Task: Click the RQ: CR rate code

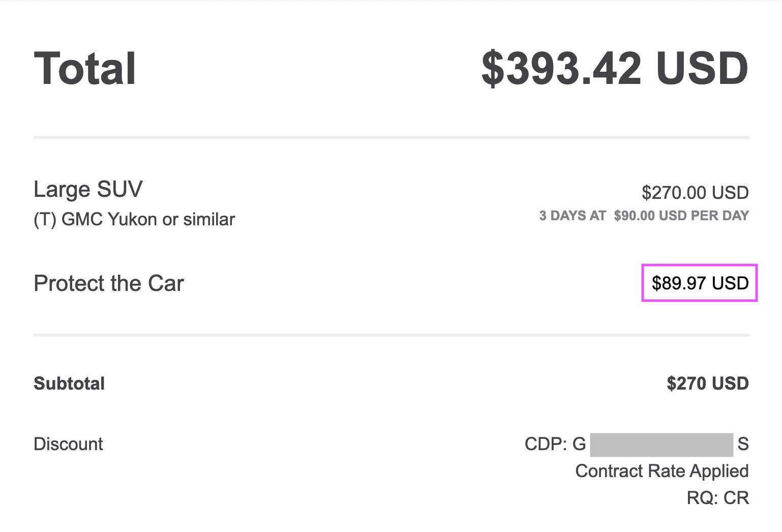Action: coord(718,497)
